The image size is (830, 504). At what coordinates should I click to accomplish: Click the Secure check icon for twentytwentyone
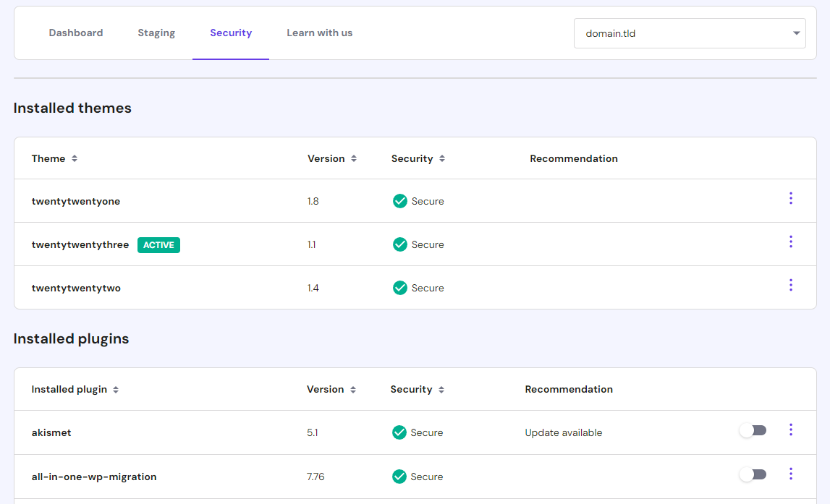(399, 201)
